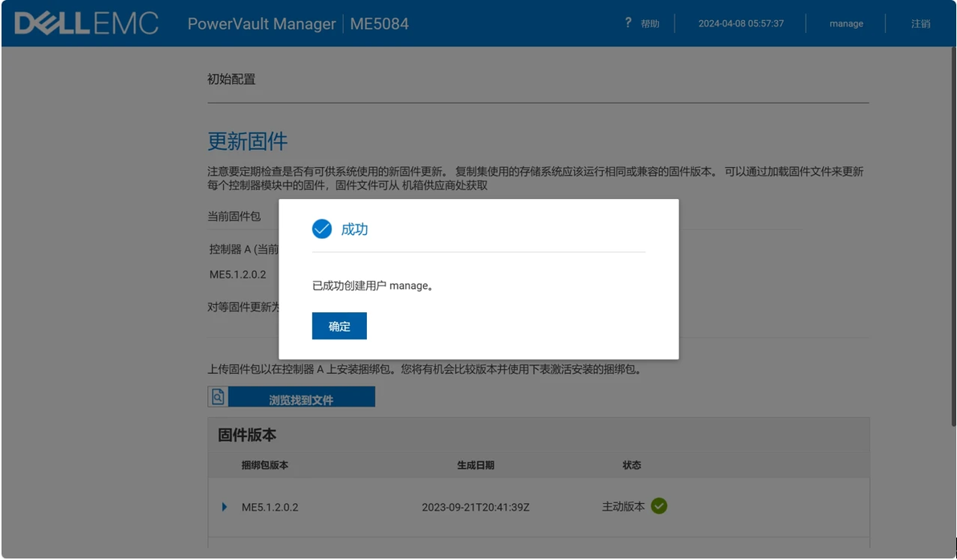This screenshot has height=560, width=957.
Task: Click the PowerVault Manager title text
Action: coord(261,24)
